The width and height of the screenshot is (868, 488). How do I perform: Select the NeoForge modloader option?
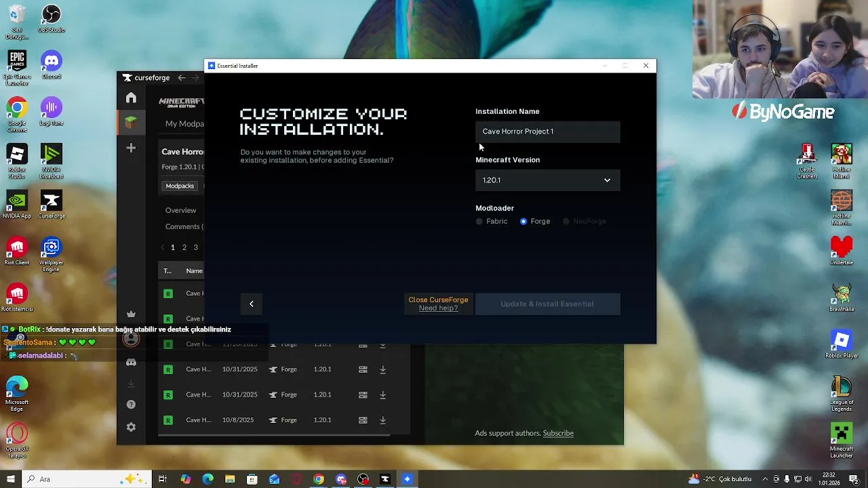[x=585, y=222]
